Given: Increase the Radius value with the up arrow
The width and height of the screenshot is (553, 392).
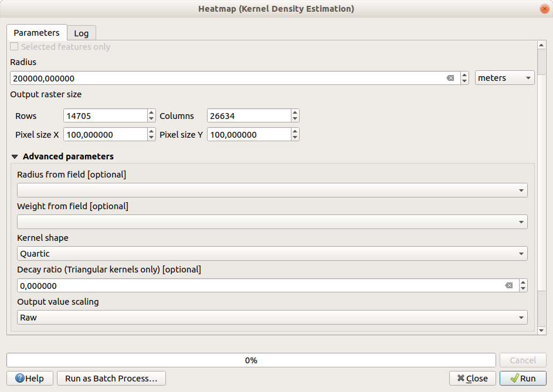Looking at the screenshot, I should pos(464,75).
